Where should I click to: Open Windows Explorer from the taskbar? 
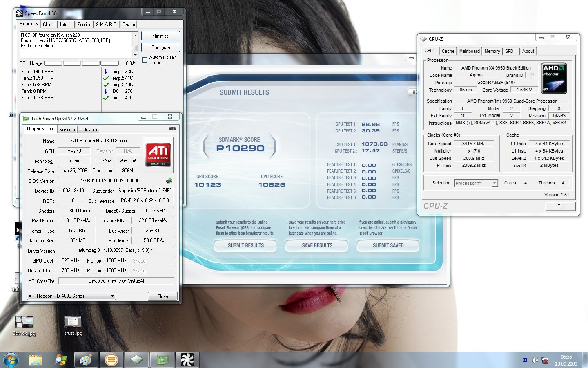(x=36, y=360)
